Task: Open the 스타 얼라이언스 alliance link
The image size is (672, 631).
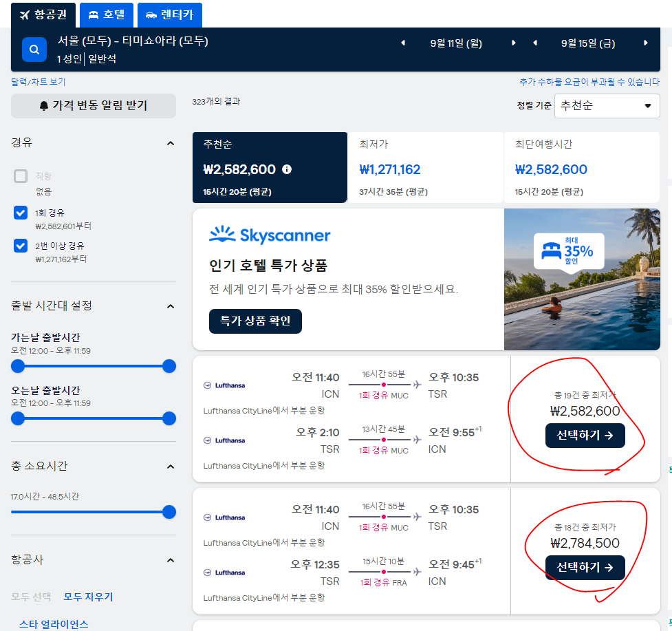Action: [54, 624]
